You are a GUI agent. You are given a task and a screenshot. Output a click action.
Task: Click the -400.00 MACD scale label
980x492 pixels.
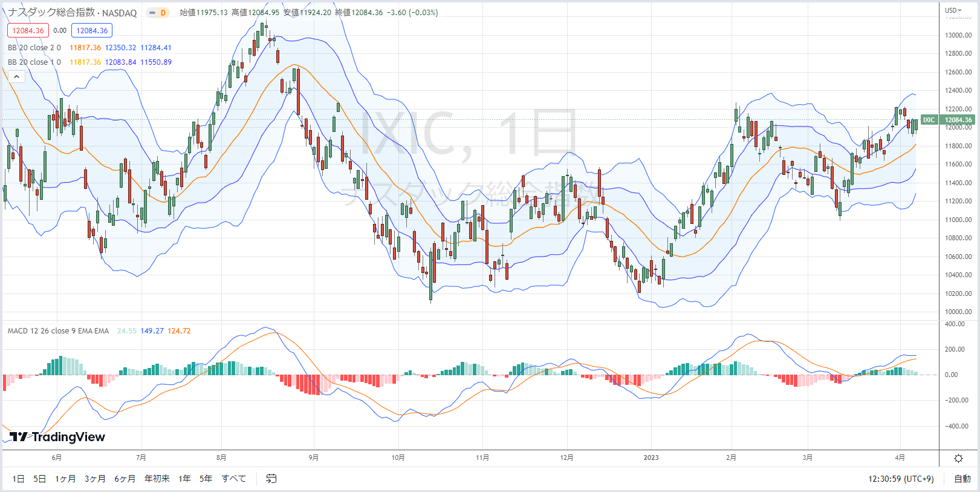pyautogui.click(x=957, y=426)
